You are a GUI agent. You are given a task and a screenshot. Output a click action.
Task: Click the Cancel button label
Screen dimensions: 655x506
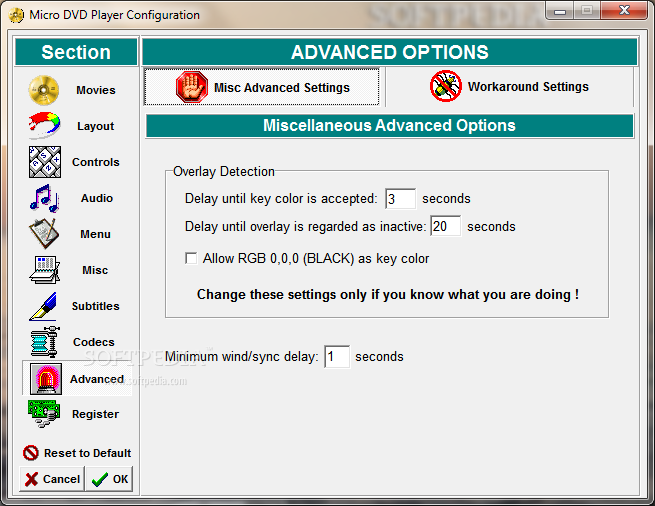[x=61, y=479]
